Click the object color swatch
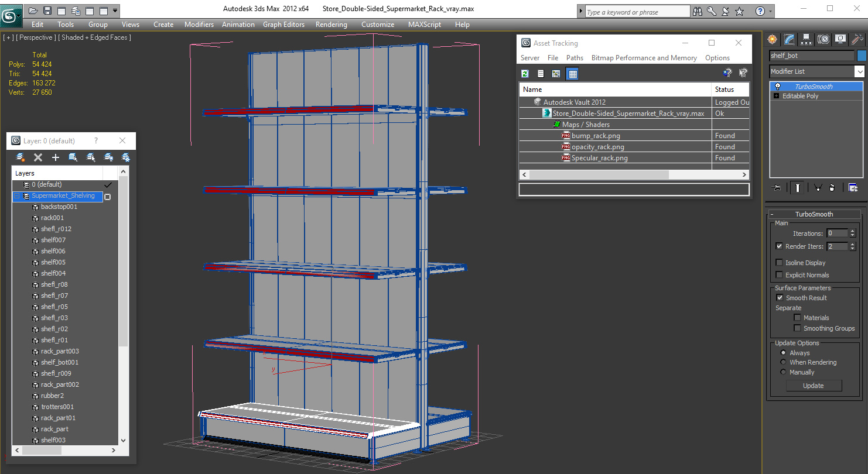Screen dimensions: 868x474 (x=861, y=56)
